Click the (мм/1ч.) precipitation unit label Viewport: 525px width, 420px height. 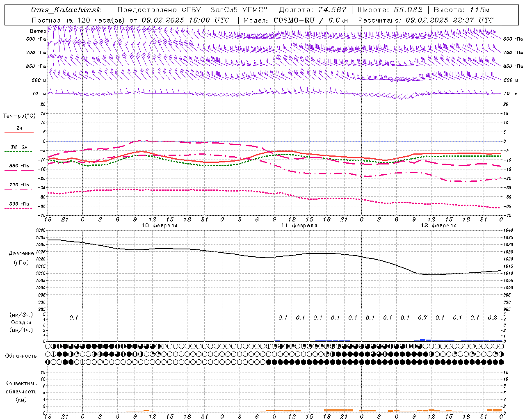click(x=21, y=330)
